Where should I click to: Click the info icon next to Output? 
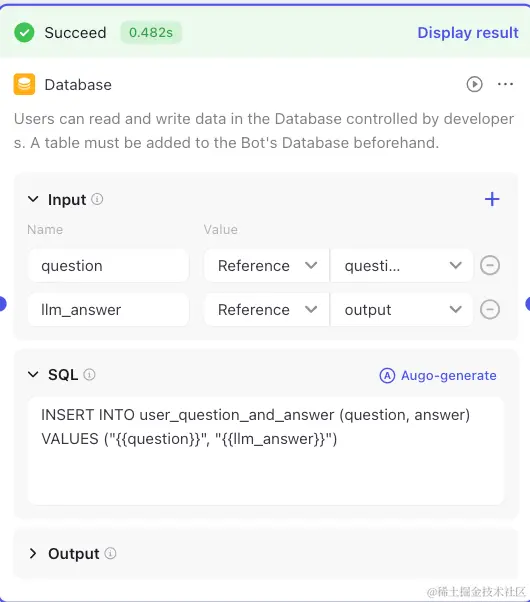110,553
